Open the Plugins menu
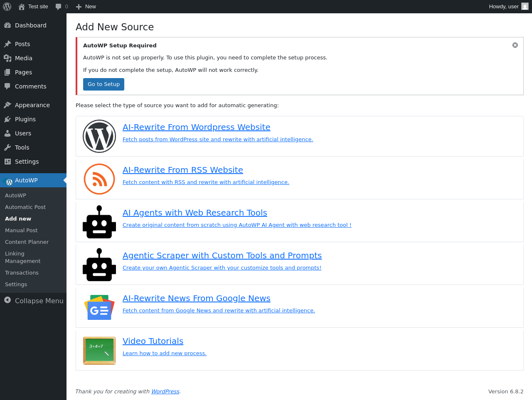Image resolution: width=532 pixels, height=400 pixels. pyautogui.click(x=25, y=119)
